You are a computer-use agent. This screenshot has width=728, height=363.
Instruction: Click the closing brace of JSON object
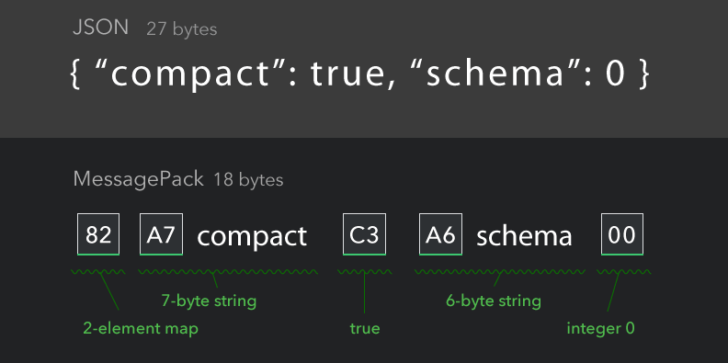644,74
